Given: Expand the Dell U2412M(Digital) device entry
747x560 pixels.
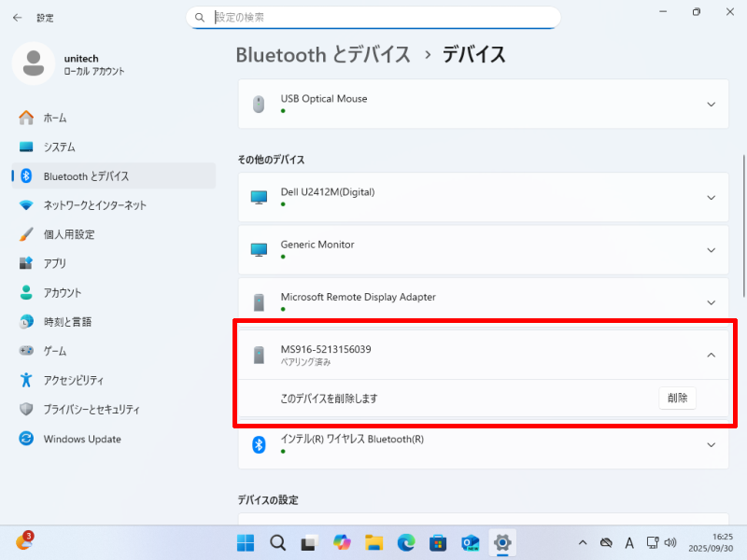Looking at the screenshot, I should (x=711, y=197).
